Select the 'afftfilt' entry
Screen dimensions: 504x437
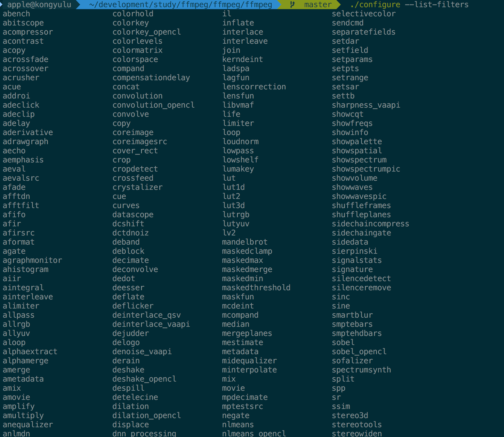21,205
